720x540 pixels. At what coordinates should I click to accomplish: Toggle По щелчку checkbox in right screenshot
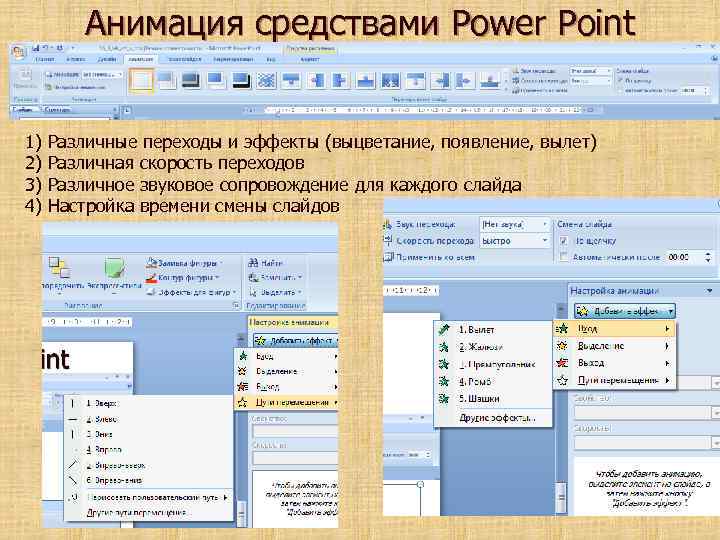click(x=563, y=241)
